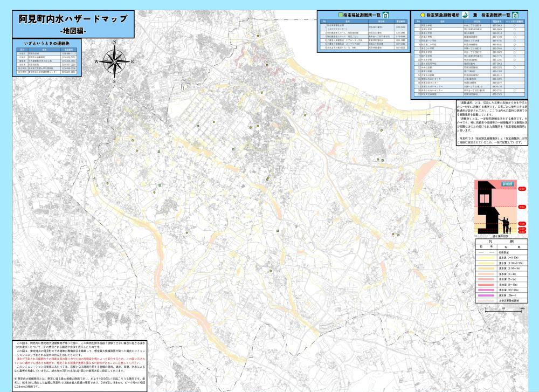Click the people silhouettes in the depth diagram
The image size is (539, 392).
point(506,223)
